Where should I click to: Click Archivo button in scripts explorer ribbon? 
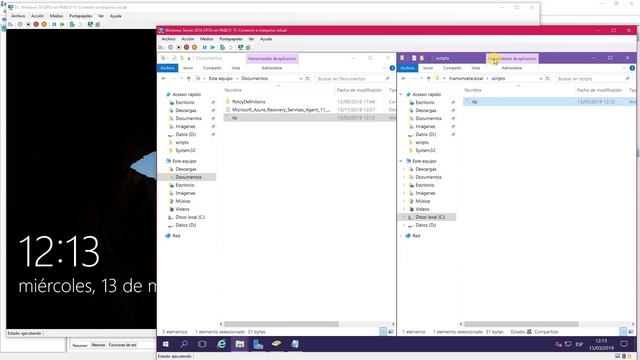(407, 68)
